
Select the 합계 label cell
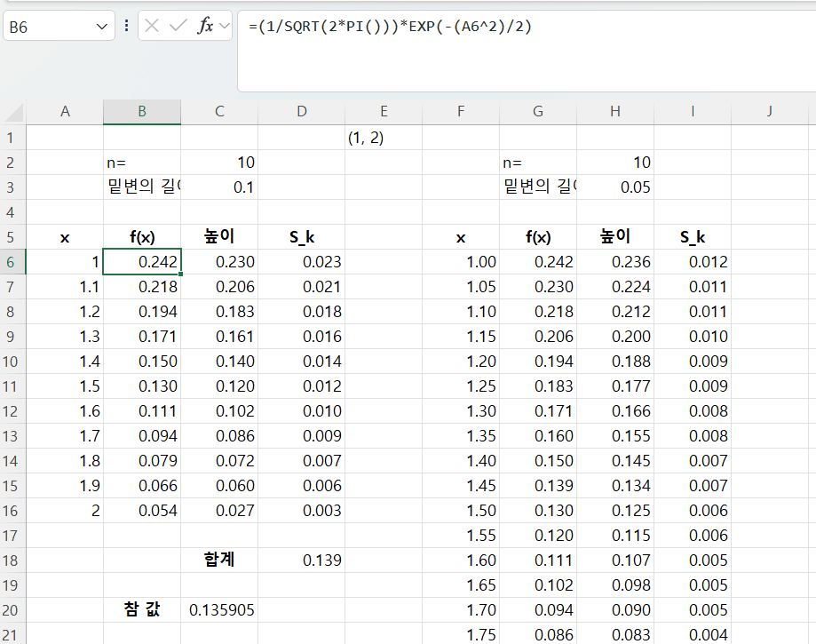pyautogui.click(x=219, y=561)
